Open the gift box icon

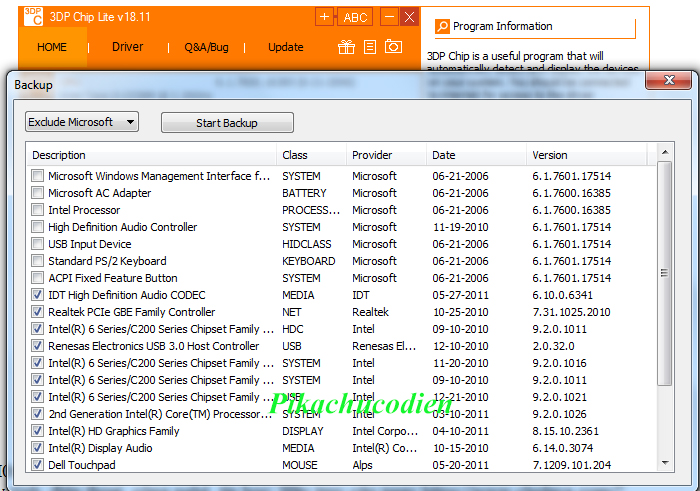tap(346, 47)
